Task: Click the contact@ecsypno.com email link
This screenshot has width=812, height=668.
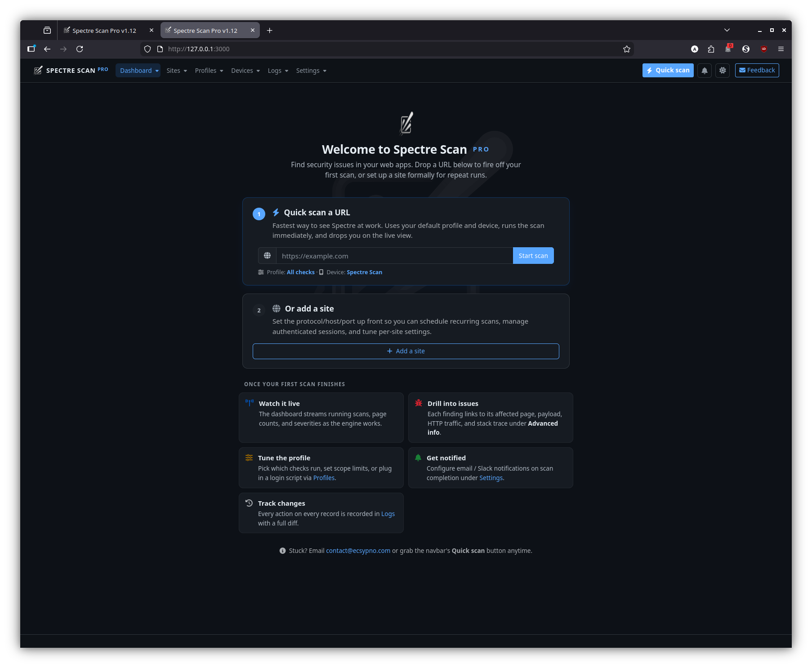Action: 358,551
